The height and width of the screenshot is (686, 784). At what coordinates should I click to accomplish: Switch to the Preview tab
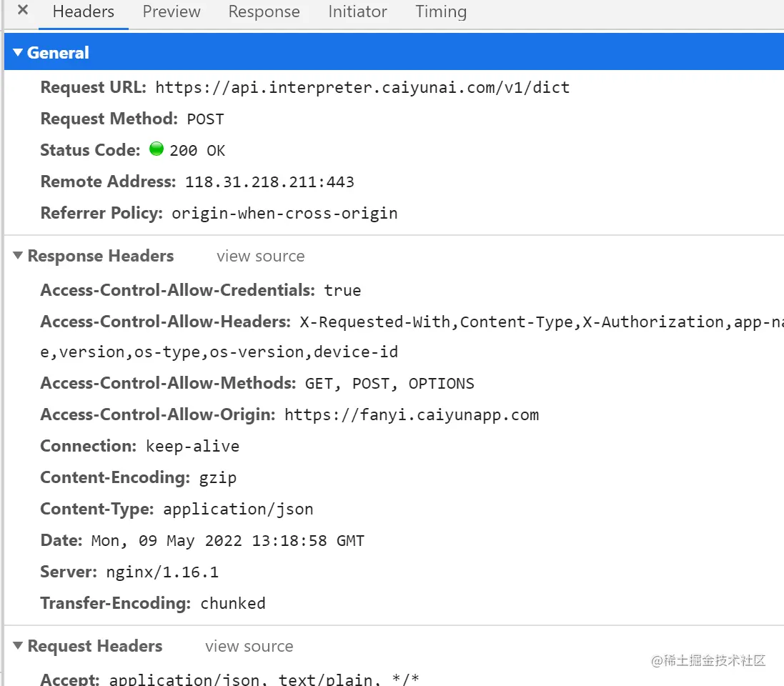172,12
